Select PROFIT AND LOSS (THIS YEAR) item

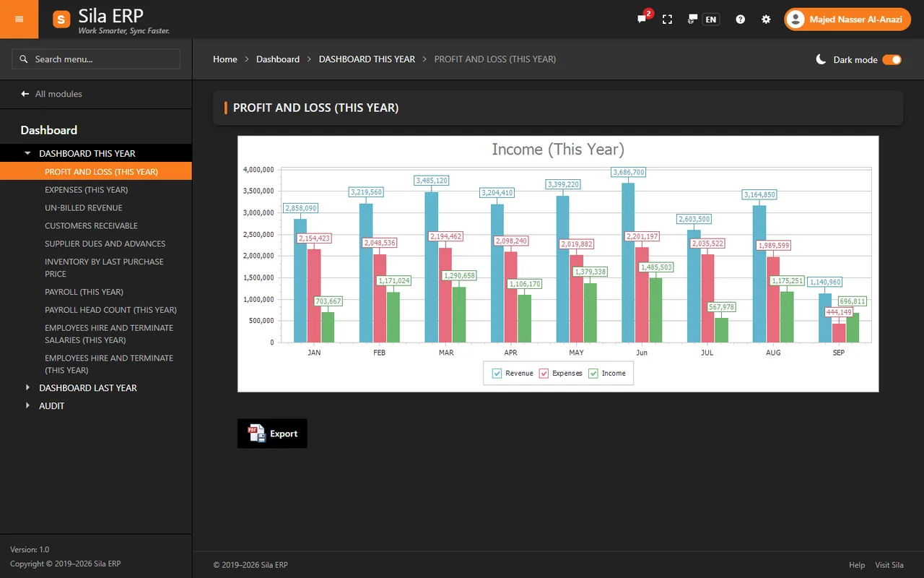(x=96, y=171)
